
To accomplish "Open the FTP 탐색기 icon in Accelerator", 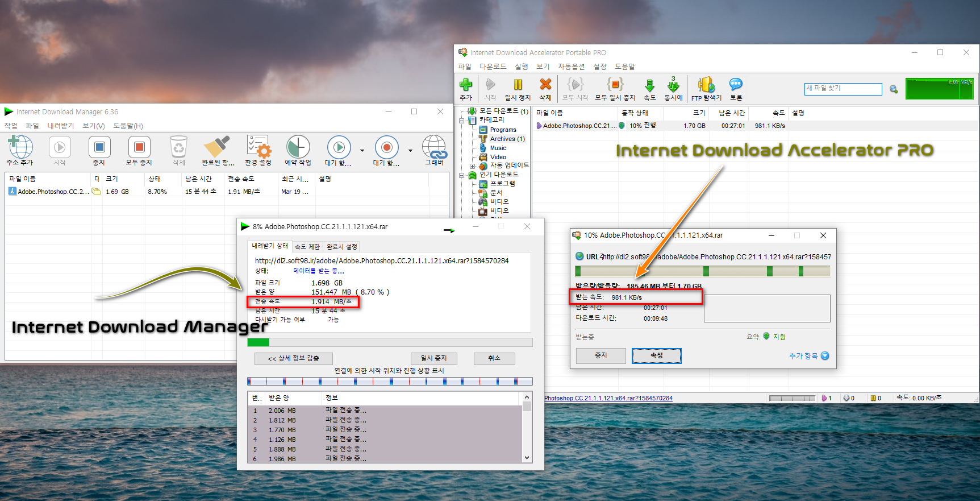I will coord(706,85).
